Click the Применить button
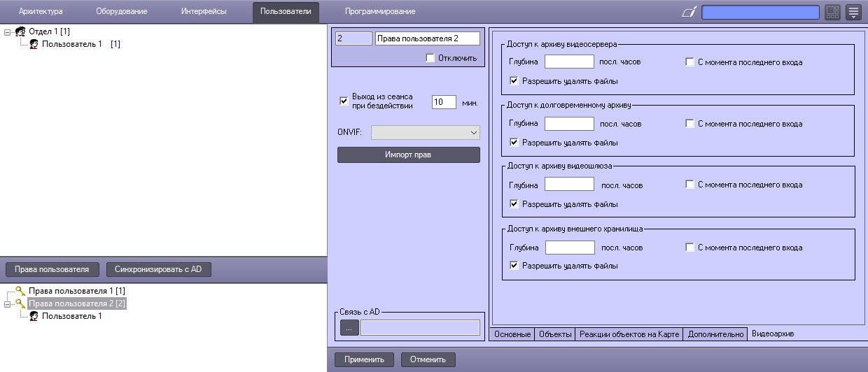 [364, 359]
